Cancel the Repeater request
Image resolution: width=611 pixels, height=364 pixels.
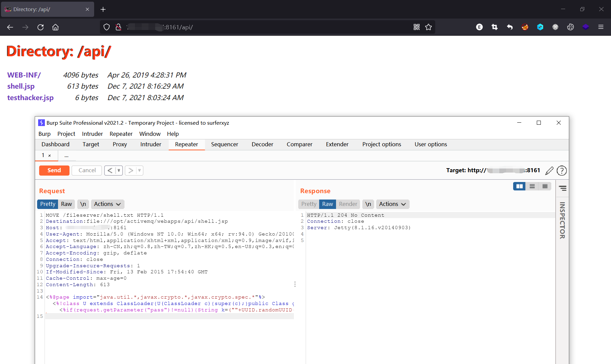click(x=87, y=171)
